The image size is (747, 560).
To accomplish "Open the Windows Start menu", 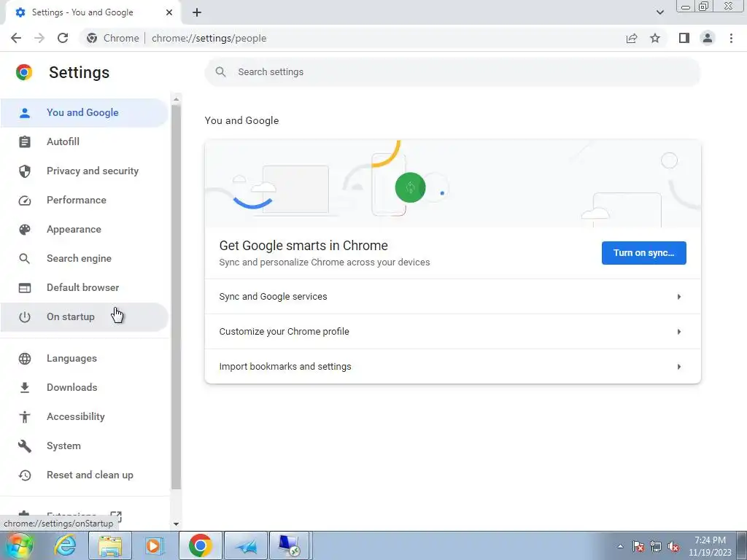I will tap(19, 545).
